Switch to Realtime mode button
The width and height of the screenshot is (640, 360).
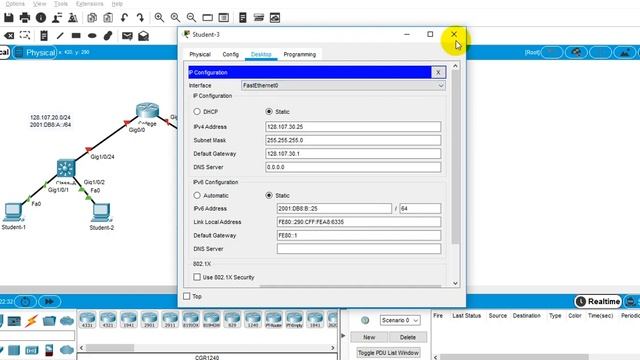[598, 302]
